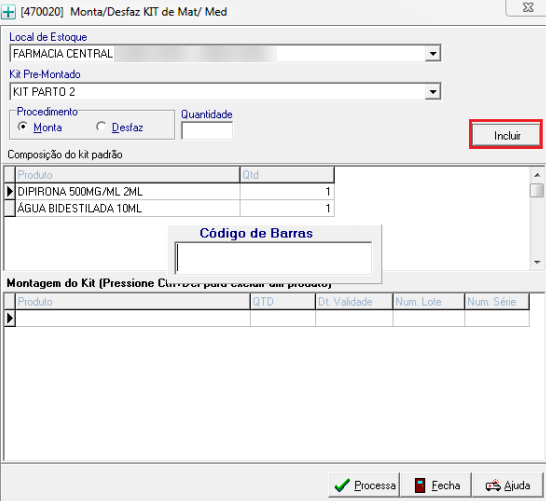
Task: Select the ÁGUA BIDESTILADA 10ML row
Action: click(175, 208)
